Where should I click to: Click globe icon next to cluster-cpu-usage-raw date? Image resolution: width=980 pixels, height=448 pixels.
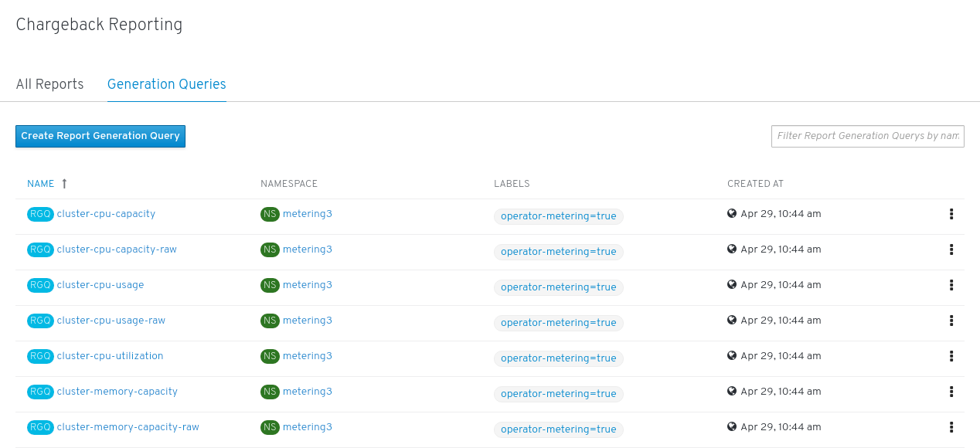pos(732,321)
